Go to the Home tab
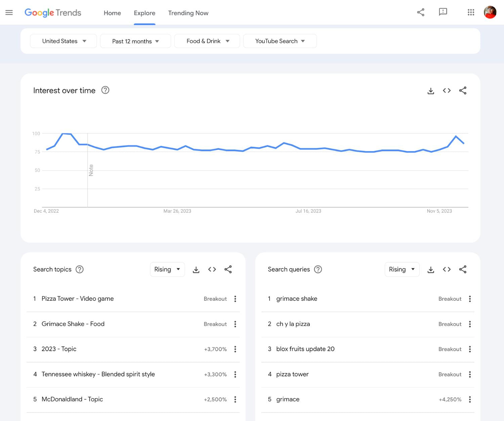 [112, 13]
